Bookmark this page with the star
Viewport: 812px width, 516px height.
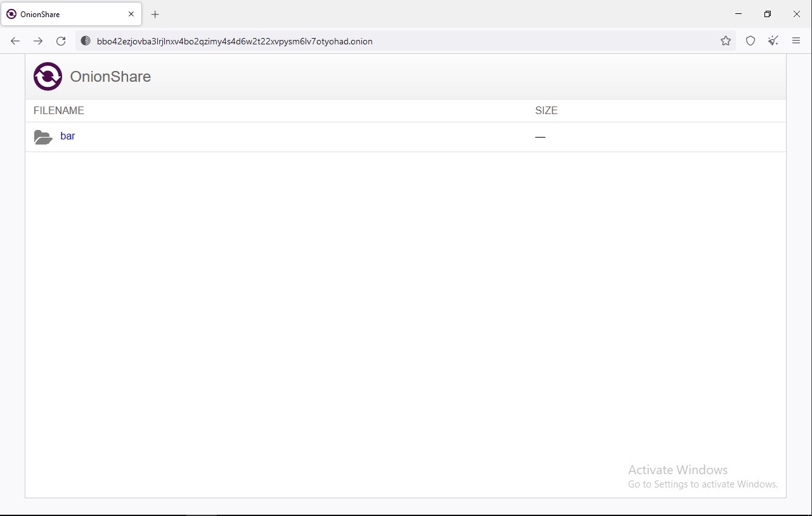click(726, 41)
